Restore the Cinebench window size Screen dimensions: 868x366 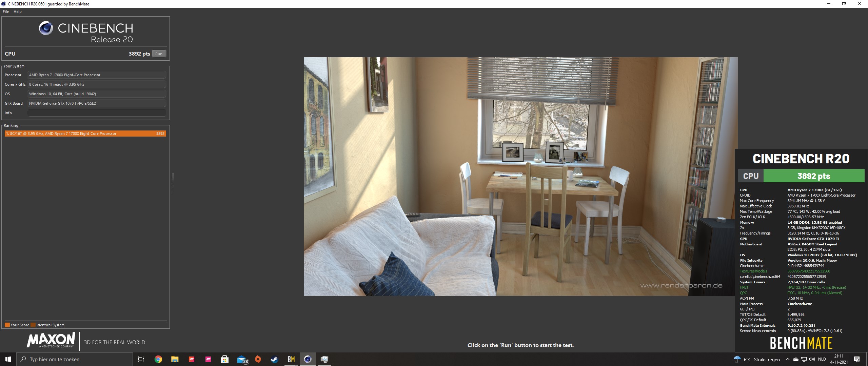[844, 4]
